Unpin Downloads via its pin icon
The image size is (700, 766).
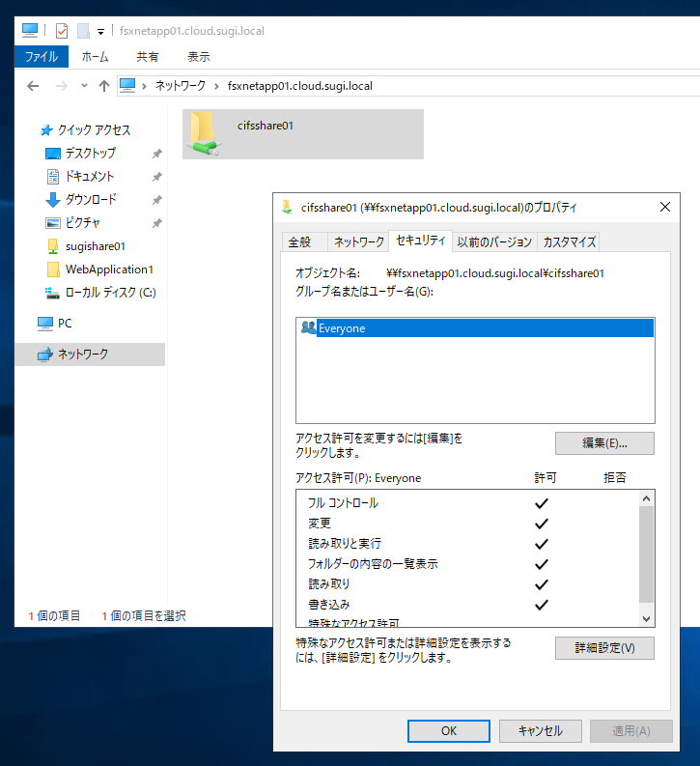click(x=156, y=200)
